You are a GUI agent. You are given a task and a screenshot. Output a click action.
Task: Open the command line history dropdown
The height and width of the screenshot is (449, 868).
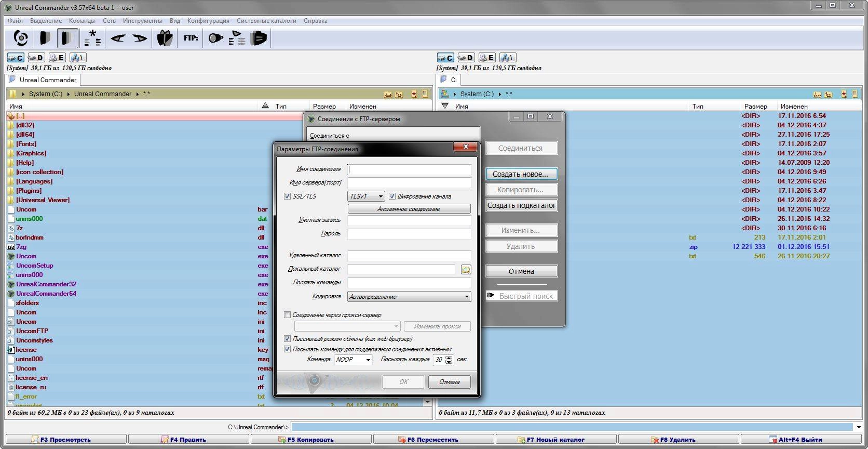pyautogui.click(x=858, y=427)
